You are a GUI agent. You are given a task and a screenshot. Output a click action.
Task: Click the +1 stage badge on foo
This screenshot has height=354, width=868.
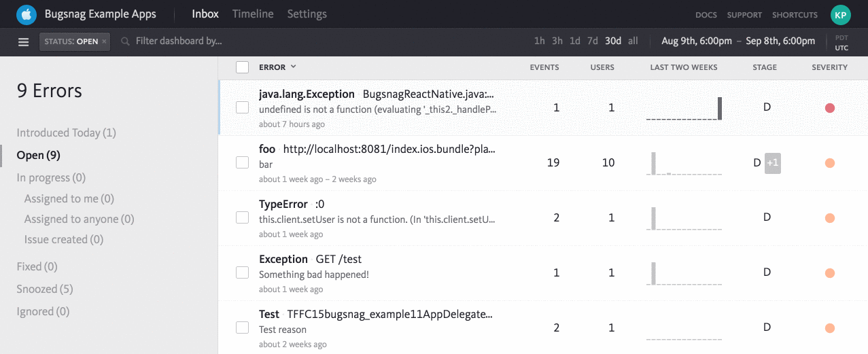click(x=773, y=163)
